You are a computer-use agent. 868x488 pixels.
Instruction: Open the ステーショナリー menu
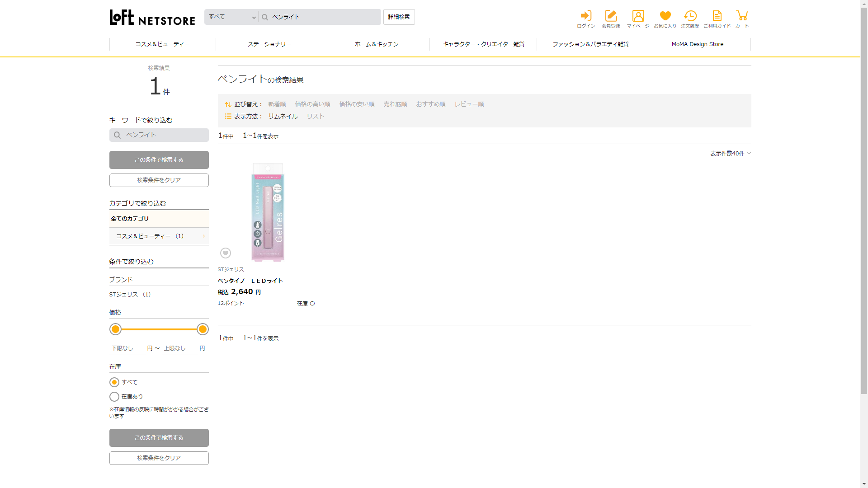tap(269, 44)
